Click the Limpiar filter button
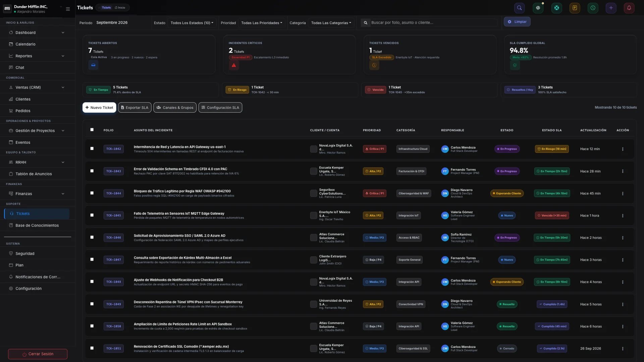644x362 pixels. pyautogui.click(x=517, y=22)
